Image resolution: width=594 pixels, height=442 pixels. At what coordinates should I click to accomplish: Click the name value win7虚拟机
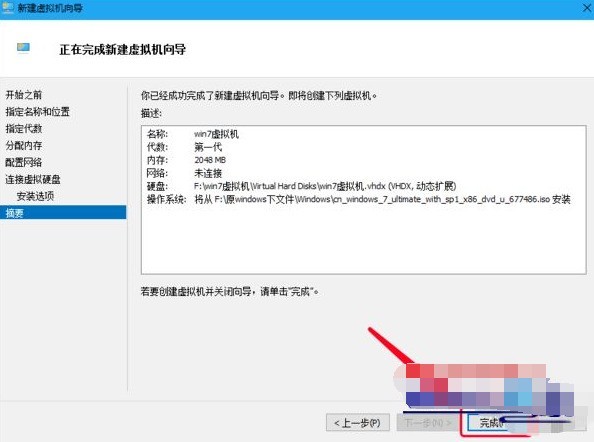pos(216,134)
